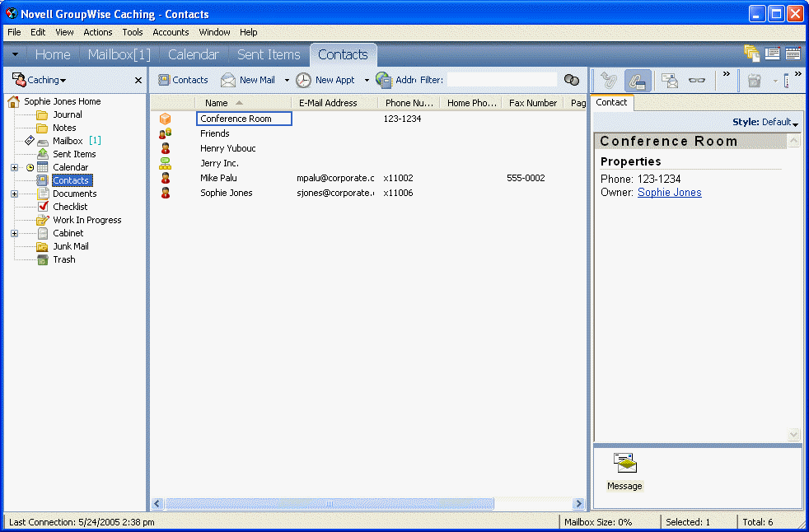Select the Journal folder
This screenshot has height=532, width=809.
(68, 114)
